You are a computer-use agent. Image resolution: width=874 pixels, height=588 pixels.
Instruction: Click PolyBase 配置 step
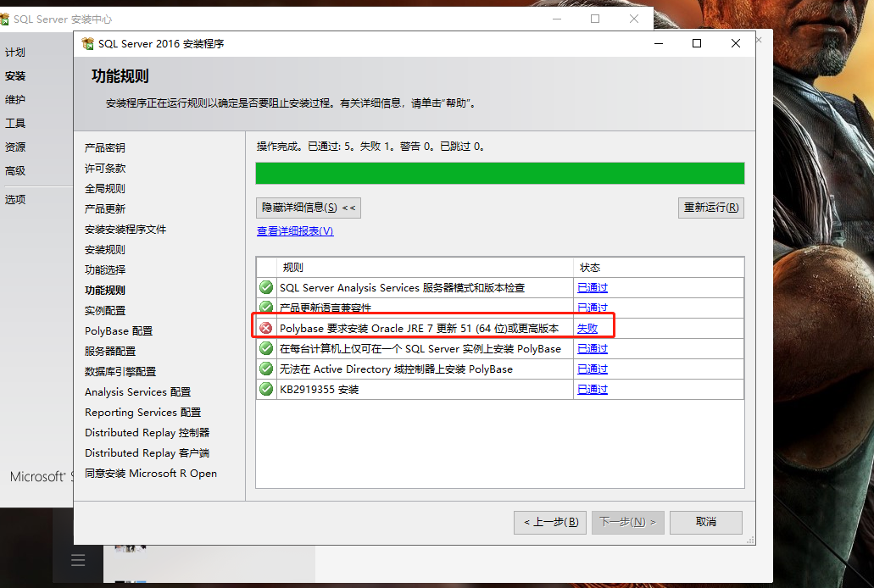(119, 331)
